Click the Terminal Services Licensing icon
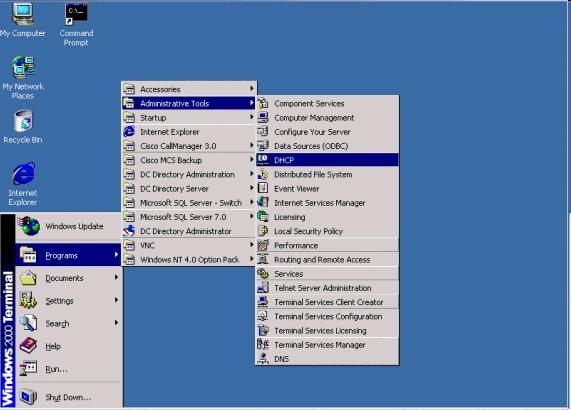The width and height of the screenshot is (571, 410). [x=263, y=330]
